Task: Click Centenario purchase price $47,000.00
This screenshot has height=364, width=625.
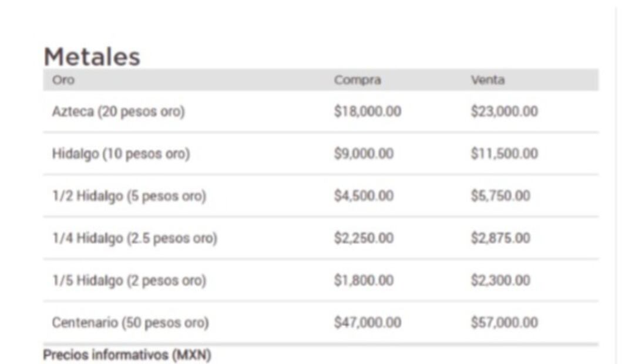Action: tap(368, 322)
